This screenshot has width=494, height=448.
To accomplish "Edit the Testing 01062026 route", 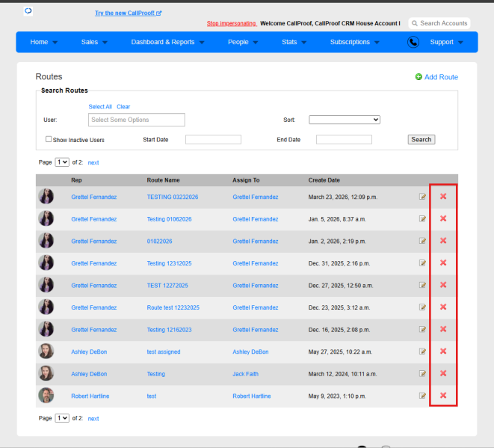I will tap(422, 219).
